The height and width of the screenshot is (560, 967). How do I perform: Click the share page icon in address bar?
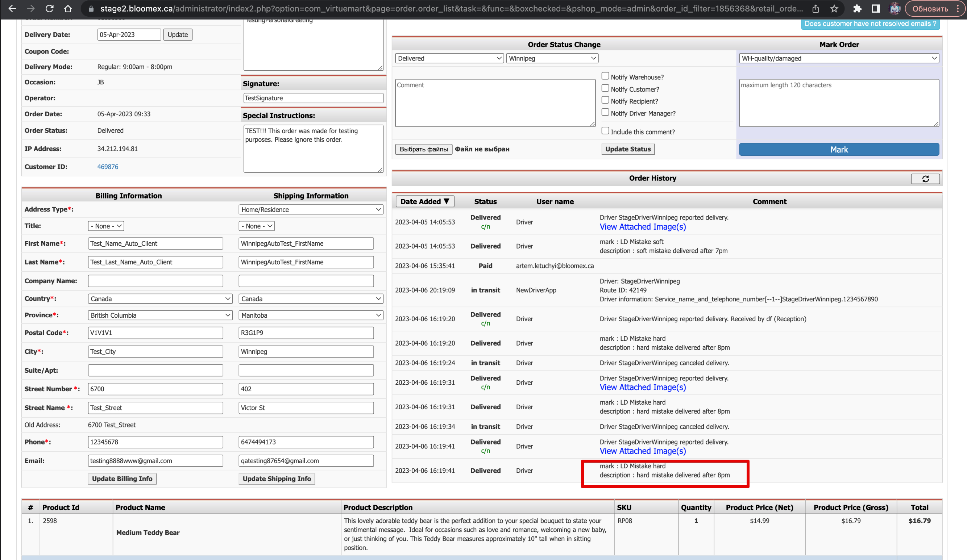815,8
